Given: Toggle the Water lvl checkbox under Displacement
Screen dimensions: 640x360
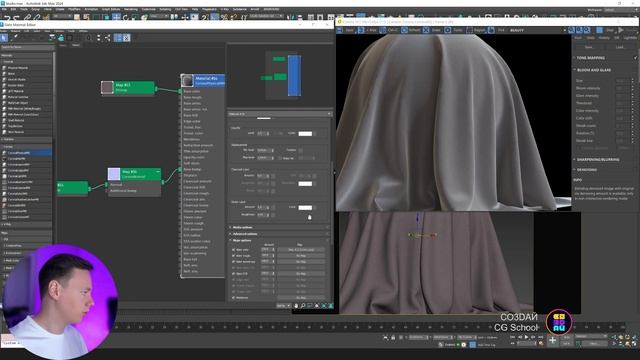Looking at the screenshot, I should click(280, 158).
